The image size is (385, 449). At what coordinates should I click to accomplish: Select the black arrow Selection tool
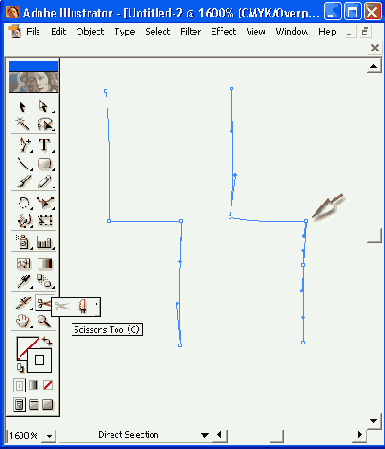22,107
